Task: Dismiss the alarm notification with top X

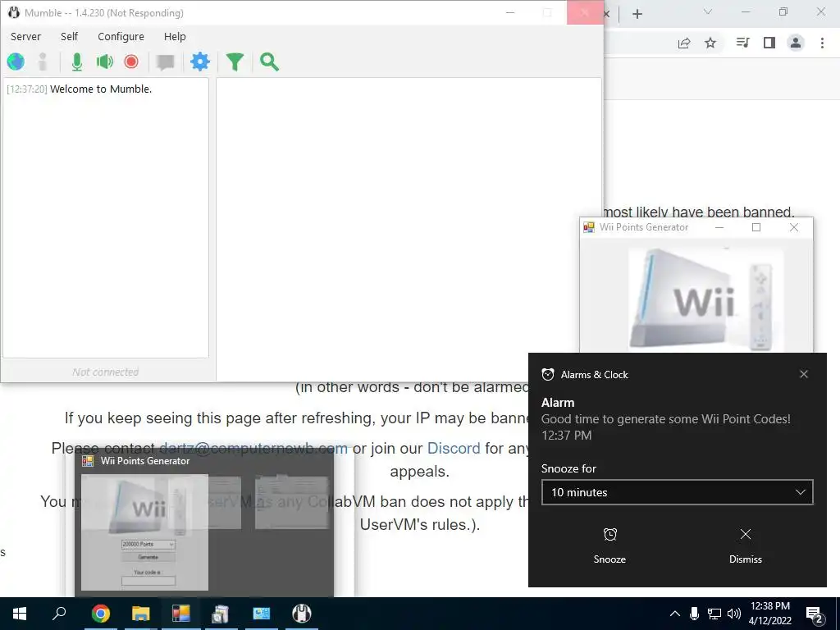Action: pos(804,374)
